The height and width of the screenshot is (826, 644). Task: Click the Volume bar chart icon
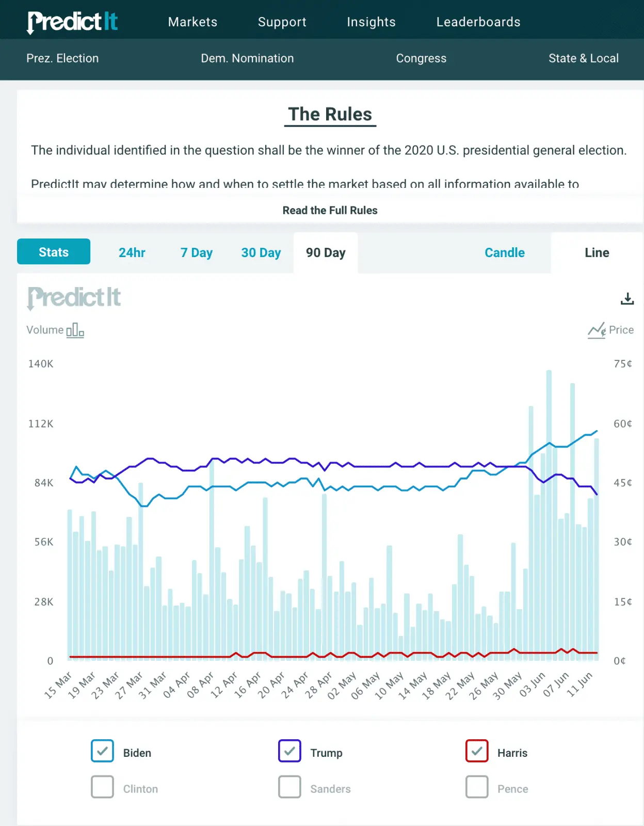click(x=75, y=330)
